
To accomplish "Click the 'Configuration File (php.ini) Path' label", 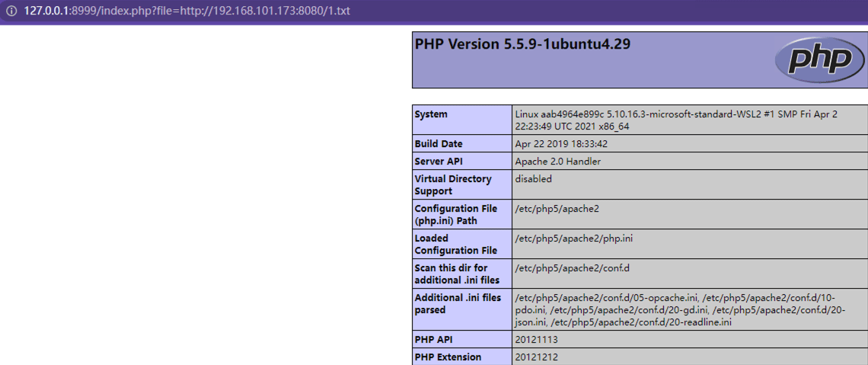I will point(455,215).
